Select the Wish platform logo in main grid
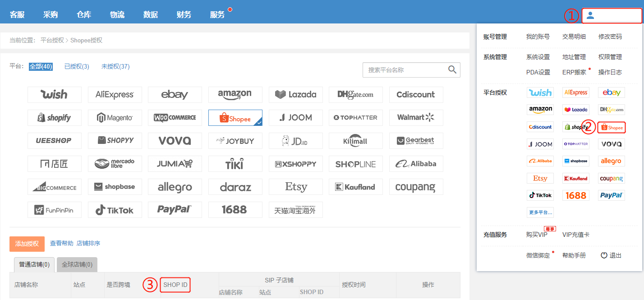644x300 pixels. (x=55, y=95)
